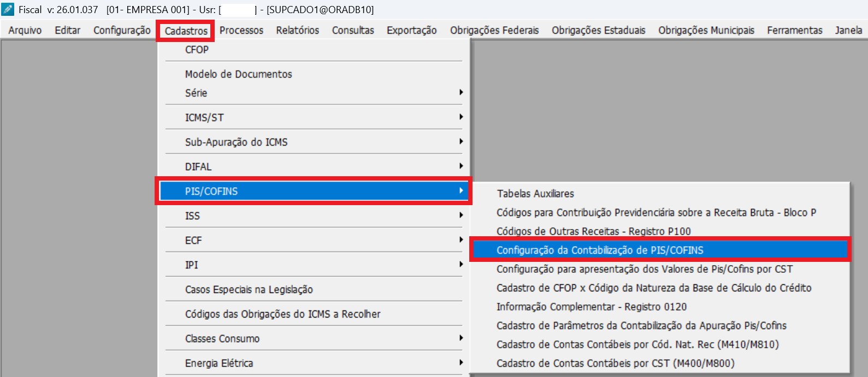
Task: Open Cadastro de Parâmetros da Contabilização da Apuração
Action: click(x=660, y=325)
